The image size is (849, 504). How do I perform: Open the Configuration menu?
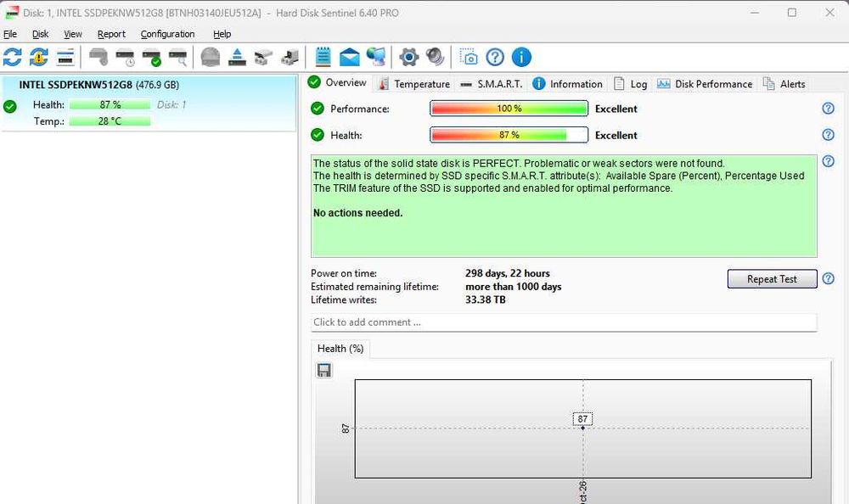point(167,34)
